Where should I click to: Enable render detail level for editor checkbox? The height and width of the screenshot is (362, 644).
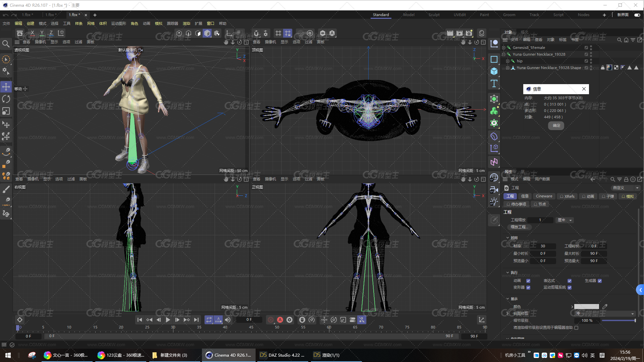[x=576, y=328]
